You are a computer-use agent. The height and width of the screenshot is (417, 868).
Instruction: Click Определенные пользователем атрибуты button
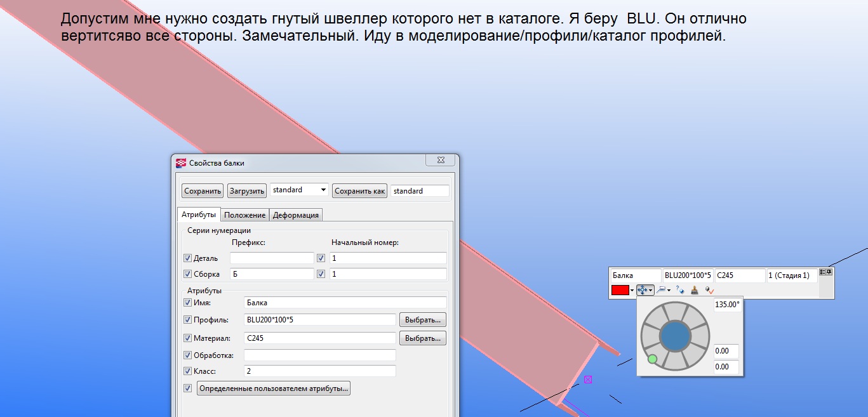274,388
